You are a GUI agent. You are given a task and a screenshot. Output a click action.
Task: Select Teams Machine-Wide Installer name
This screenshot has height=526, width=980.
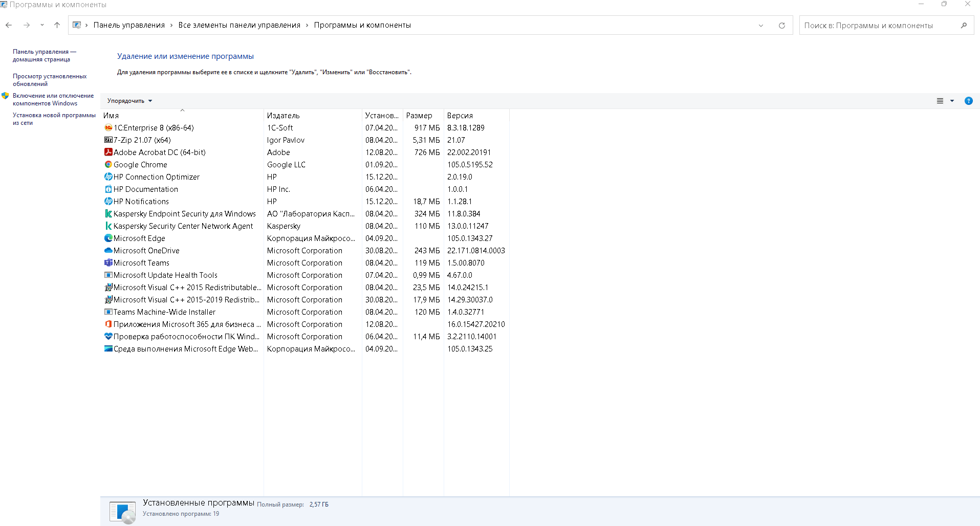[x=164, y=312]
